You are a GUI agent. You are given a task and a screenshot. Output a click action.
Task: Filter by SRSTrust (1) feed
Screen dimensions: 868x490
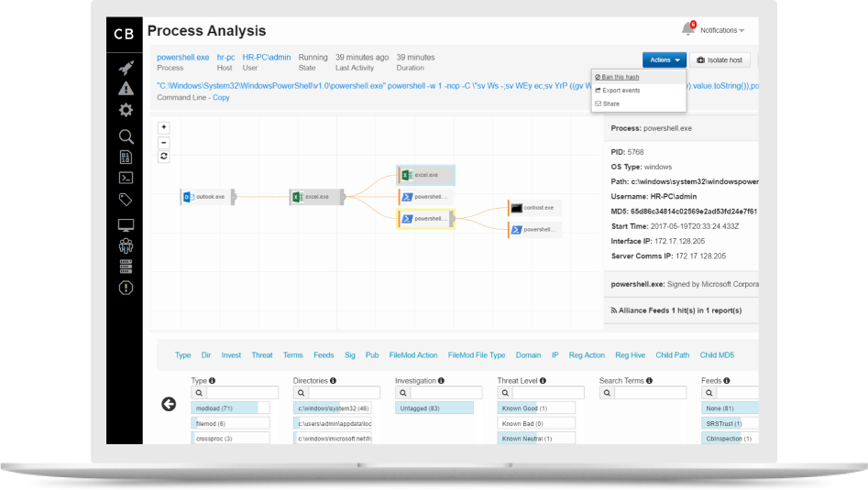pyautogui.click(x=730, y=424)
